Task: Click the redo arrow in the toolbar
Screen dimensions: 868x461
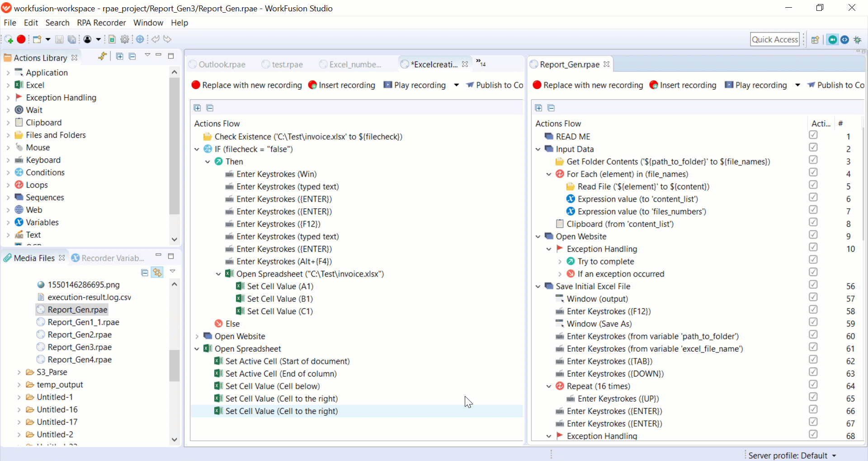Action: [167, 39]
